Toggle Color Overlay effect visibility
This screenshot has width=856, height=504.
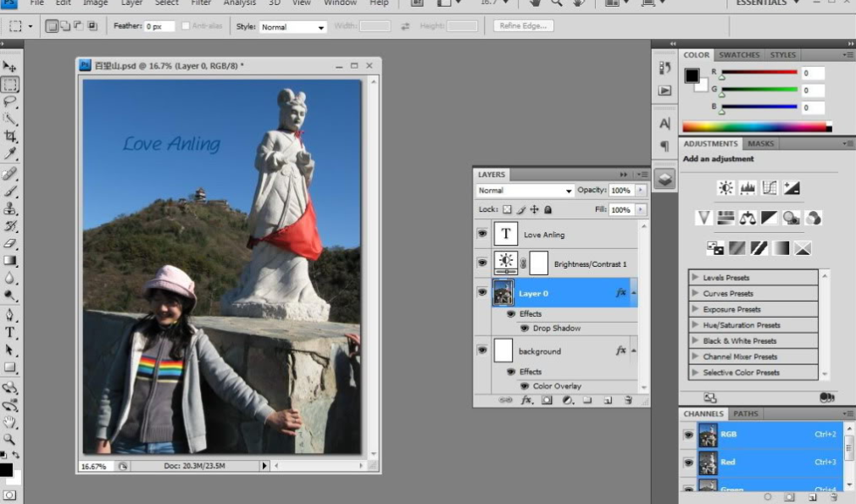click(x=524, y=386)
